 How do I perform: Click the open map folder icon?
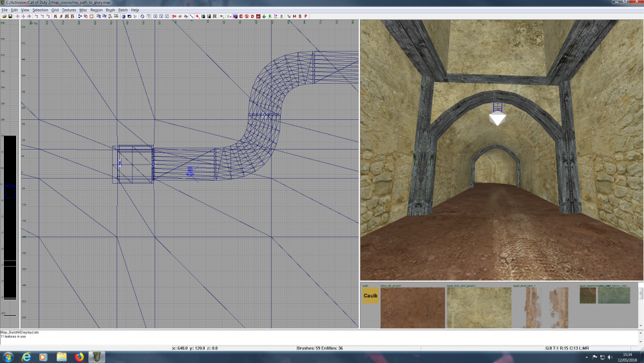pos(5,16)
